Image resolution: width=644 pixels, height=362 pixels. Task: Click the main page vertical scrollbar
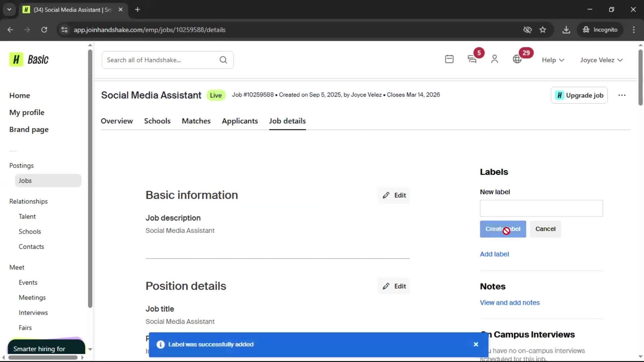[x=640, y=78]
